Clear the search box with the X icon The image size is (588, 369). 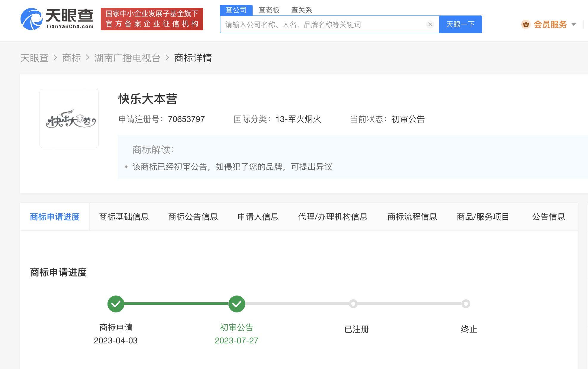[x=430, y=24]
